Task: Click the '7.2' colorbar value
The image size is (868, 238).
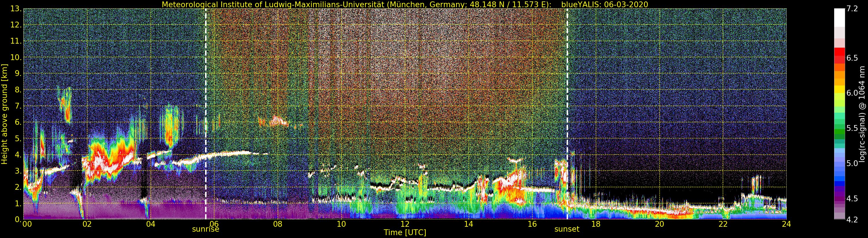Action: pyautogui.click(x=852, y=9)
